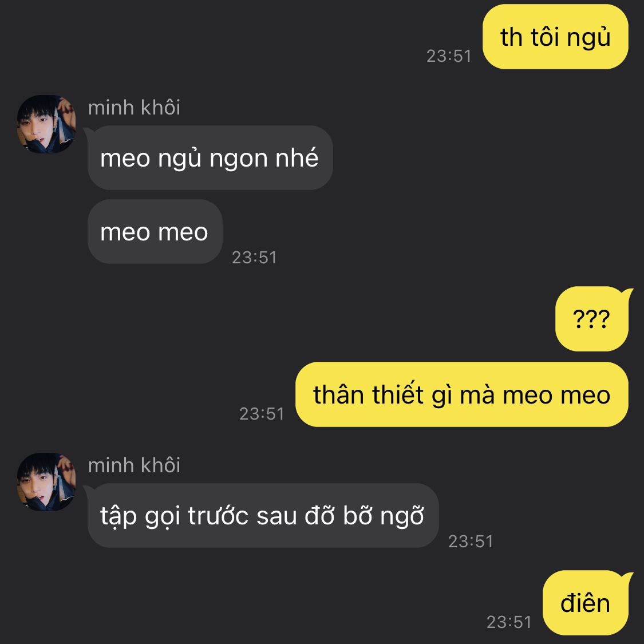Open the lower 'minh khôi' sender name
Screen dimensions: 644x644
click(x=135, y=465)
